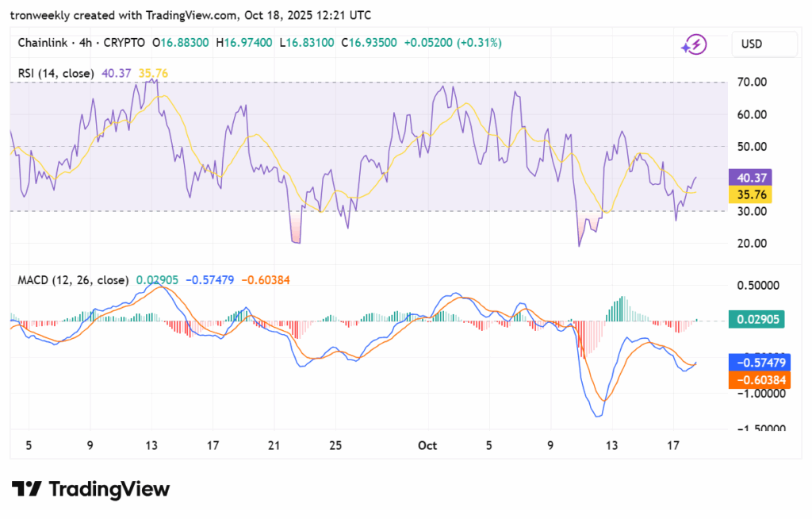
Task: Click the TradingView wordmark text
Action: click(109, 489)
